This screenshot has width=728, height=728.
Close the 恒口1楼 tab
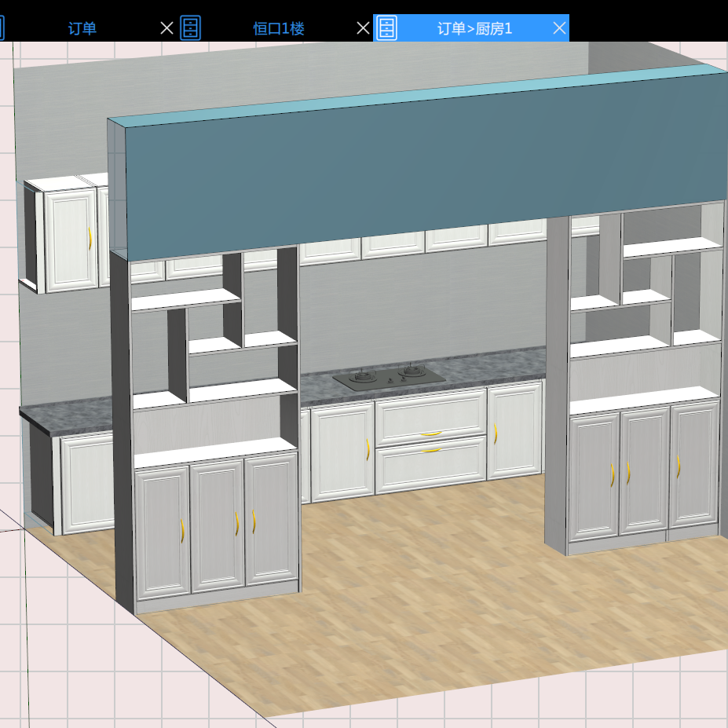(362, 27)
